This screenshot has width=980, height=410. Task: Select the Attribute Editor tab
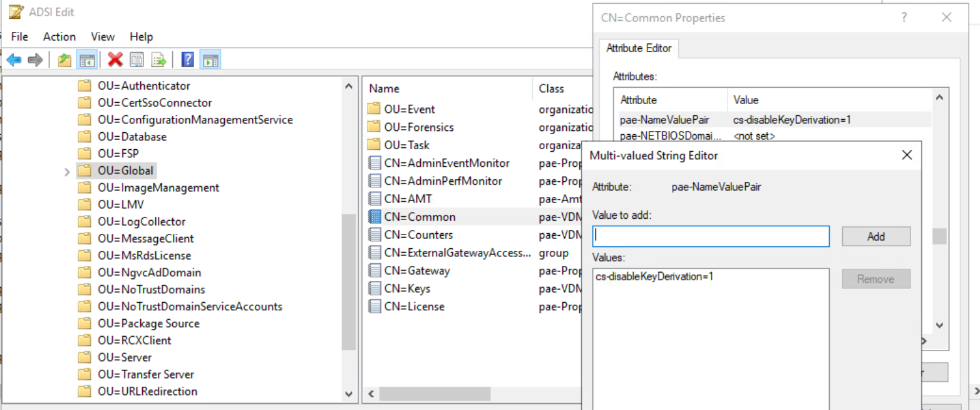click(x=639, y=48)
